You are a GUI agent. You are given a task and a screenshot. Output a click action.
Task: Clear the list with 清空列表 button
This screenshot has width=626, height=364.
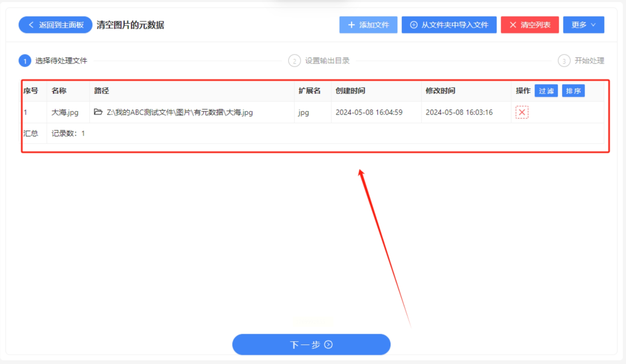(530, 25)
